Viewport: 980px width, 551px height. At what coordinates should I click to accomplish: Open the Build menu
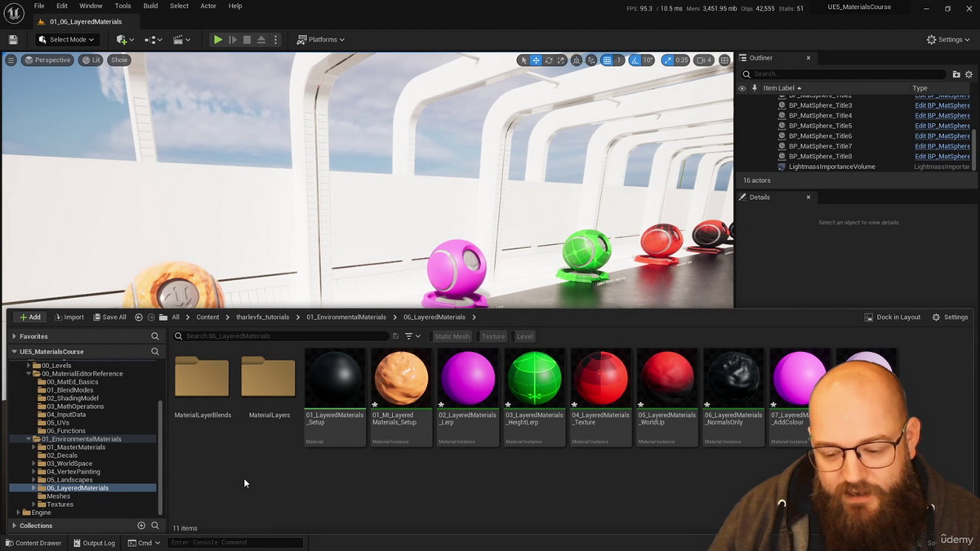150,6
